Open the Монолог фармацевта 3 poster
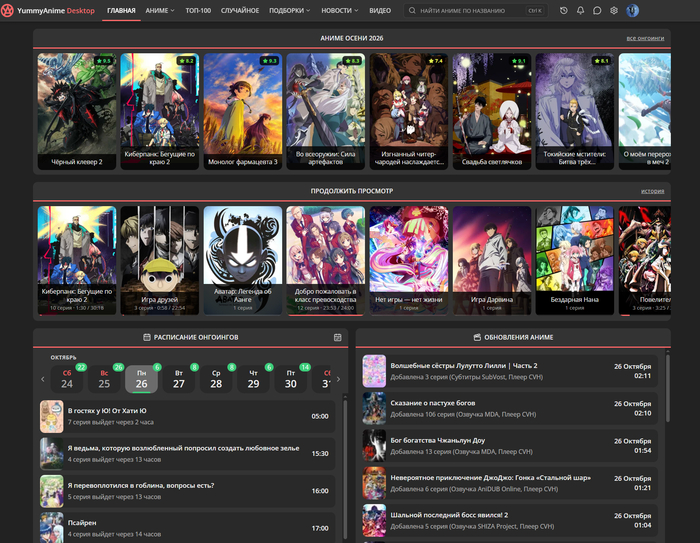This screenshot has height=543, width=700. [x=242, y=111]
